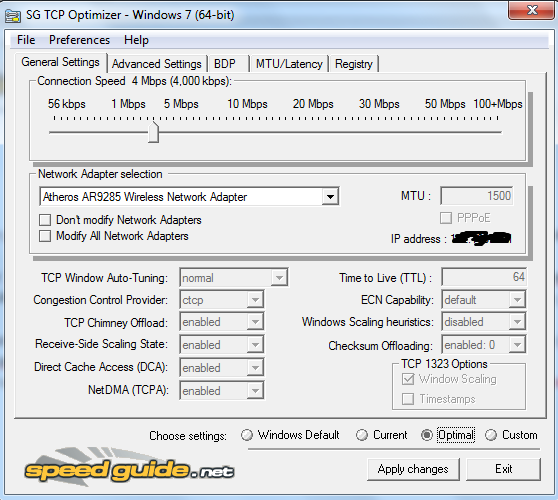Click slider track under the 50 Mbps label
This screenshot has width=558, height=500.
(x=445, y=132)
